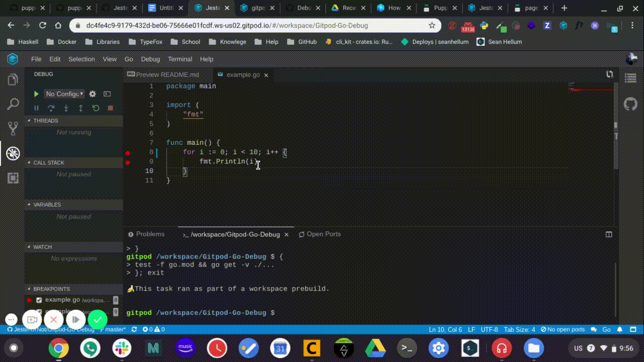Collapse the WATCH section
644x362 pixels.
[x=43, y=247]
